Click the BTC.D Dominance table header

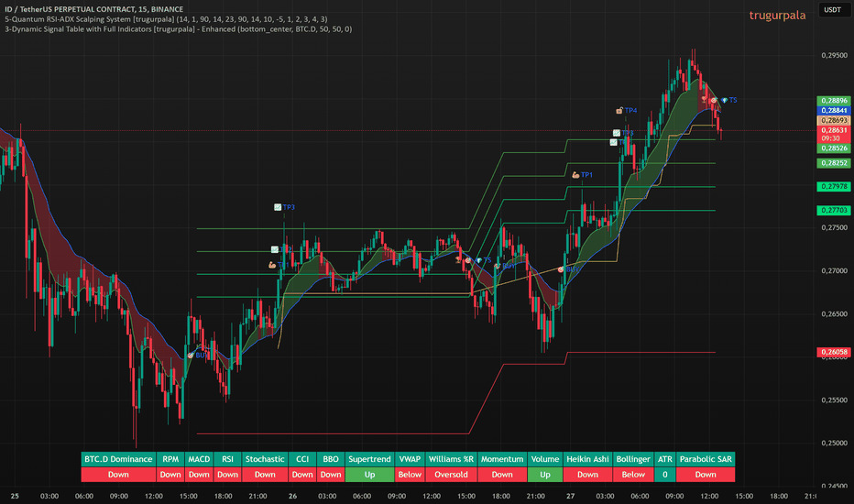point(118,459)
